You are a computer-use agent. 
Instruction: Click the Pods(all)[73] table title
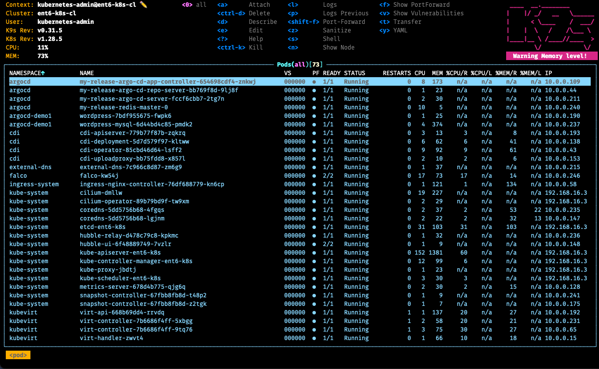(300, 65)
